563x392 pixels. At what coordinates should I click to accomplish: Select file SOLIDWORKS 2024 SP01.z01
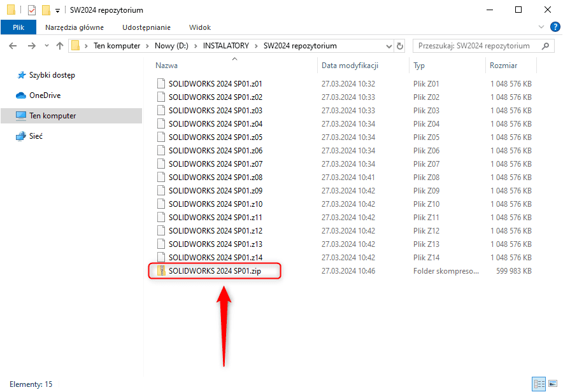(215, 83)
